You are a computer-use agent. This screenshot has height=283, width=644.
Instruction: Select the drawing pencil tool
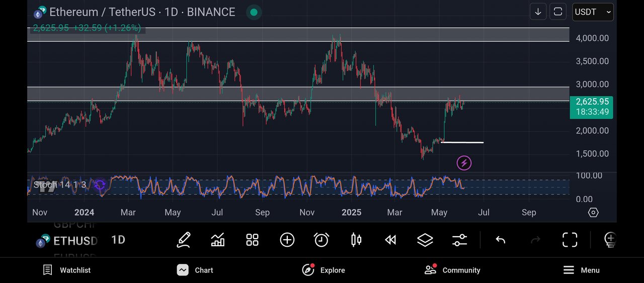click(x=184, y=240)
